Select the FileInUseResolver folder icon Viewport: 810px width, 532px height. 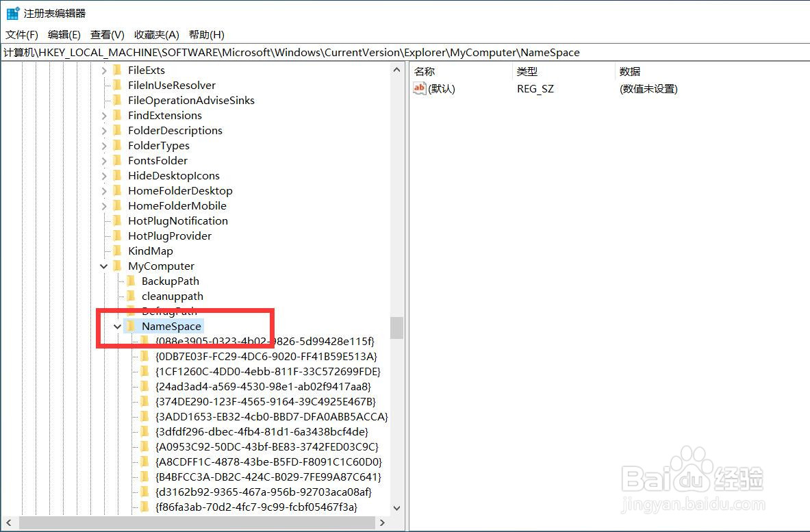[118, 85]
